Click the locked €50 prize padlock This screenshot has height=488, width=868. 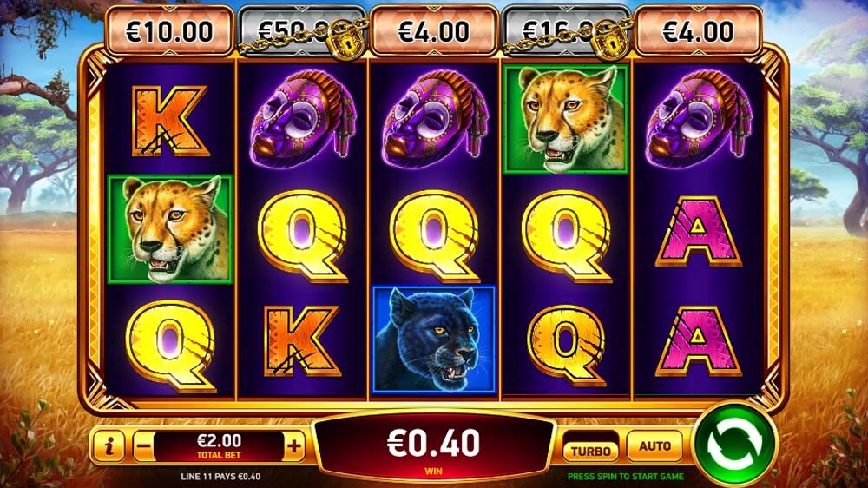[345, 41]
